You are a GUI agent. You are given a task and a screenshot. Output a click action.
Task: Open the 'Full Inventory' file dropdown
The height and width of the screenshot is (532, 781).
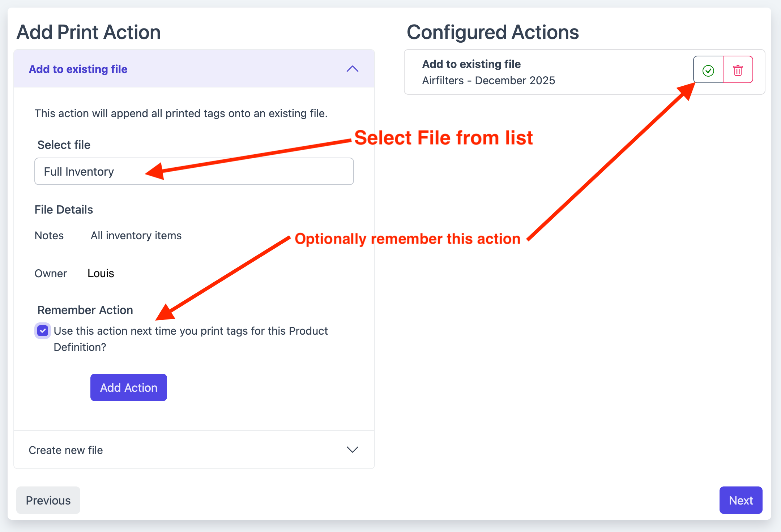[194, 171]
